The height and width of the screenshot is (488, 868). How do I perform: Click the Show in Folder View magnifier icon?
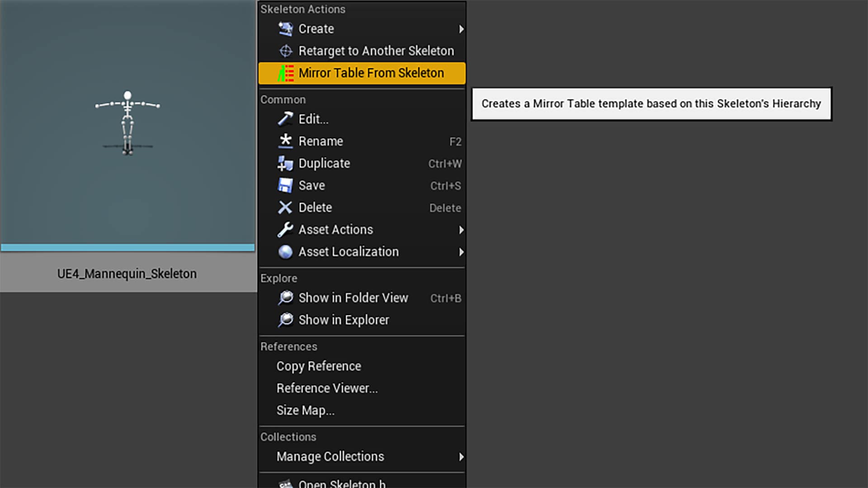point(286,298)
